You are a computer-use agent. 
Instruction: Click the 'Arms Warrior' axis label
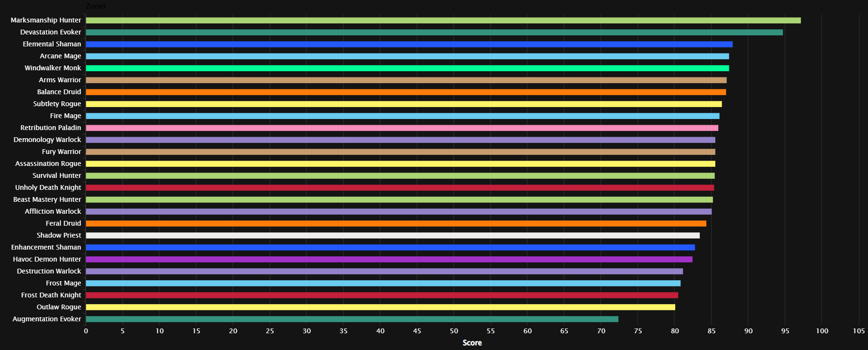[x=60, y=80]
